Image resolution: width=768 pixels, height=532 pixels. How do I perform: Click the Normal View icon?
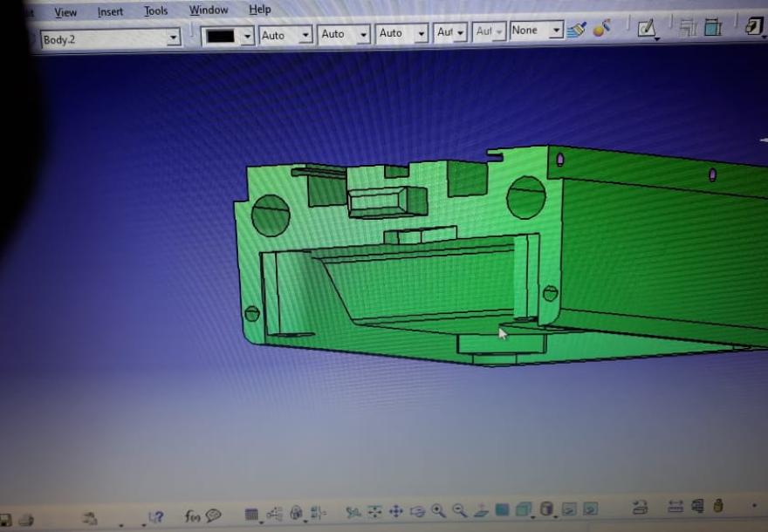(x=482, y=510)
